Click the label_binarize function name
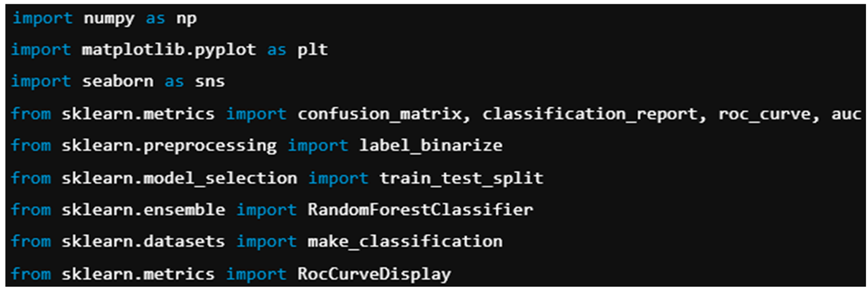Viewport: 868px width, 290px height. (x=430, y=146)
